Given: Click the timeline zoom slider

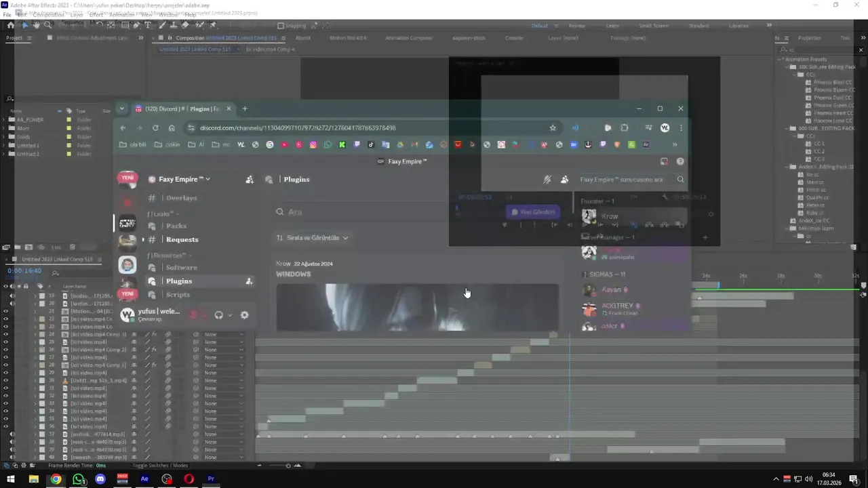Looking at the screenshot, I should [x=288, y=466].
